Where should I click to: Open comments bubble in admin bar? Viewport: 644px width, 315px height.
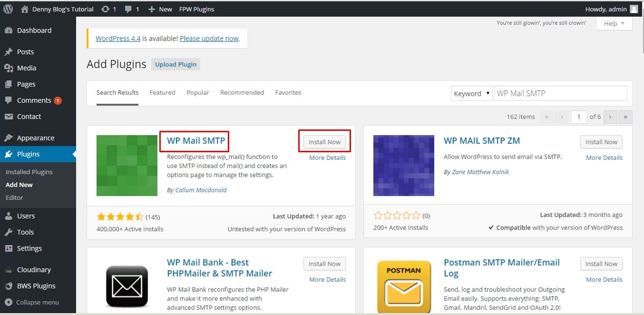click(128, 10)
